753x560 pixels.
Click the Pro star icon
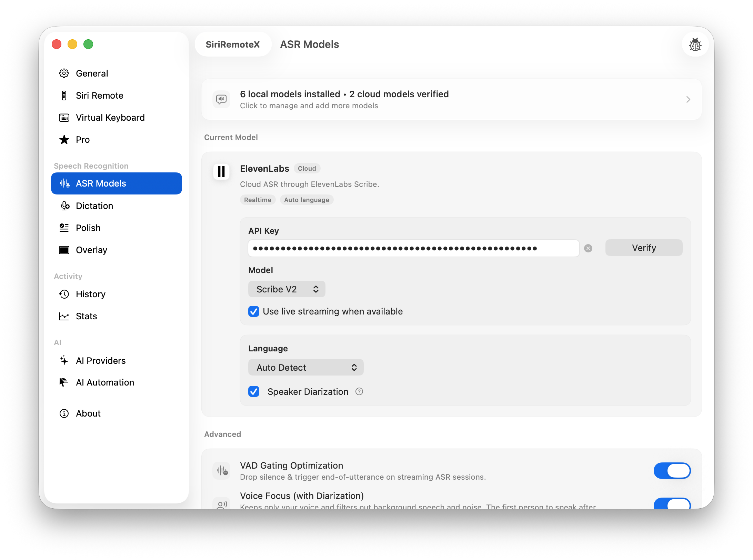(64, 140)
